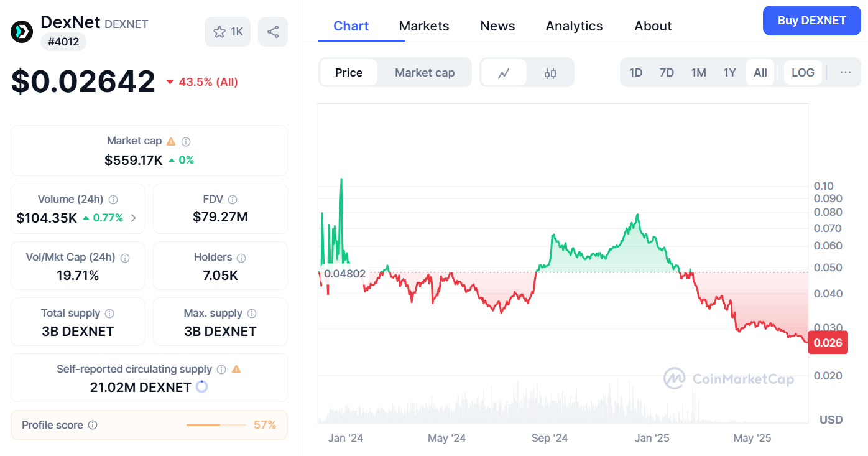Open the Max. supply info icon
The width and height of the screenshot is (868, 456).
point(252,314)
